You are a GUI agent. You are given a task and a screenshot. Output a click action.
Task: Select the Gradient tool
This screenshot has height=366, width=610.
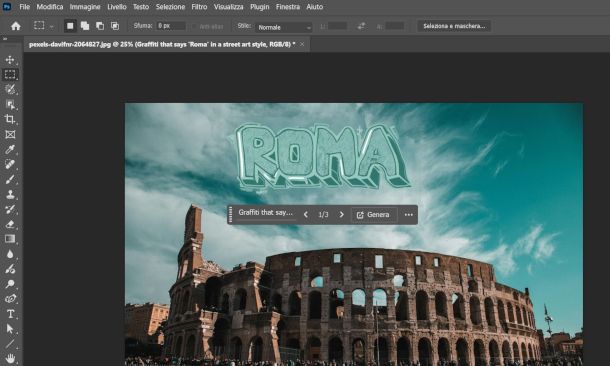[10, 239]
